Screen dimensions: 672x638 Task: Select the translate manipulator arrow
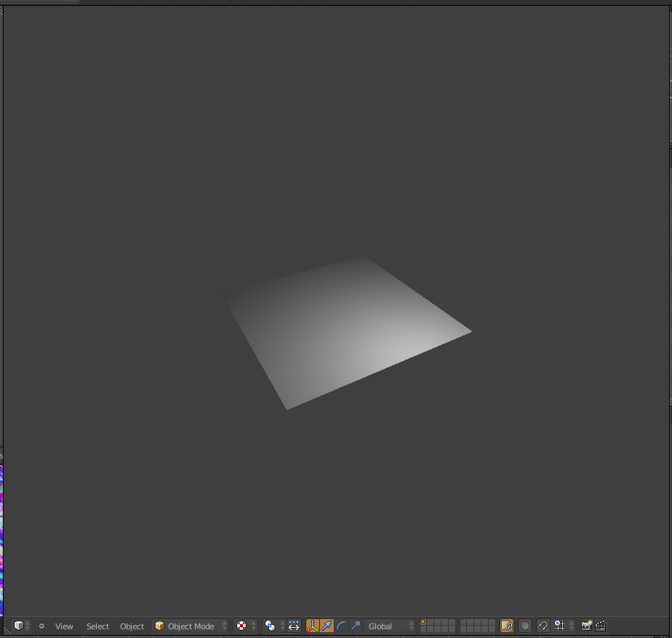(327, 626)
